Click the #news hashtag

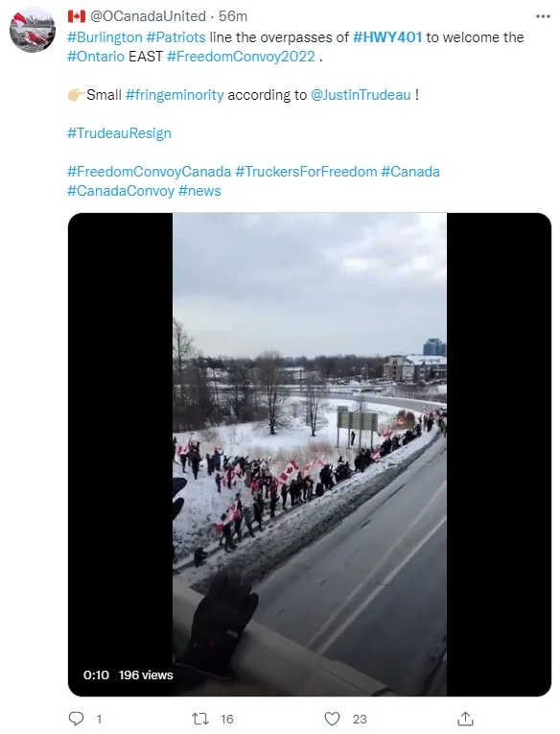coord(199,191)
